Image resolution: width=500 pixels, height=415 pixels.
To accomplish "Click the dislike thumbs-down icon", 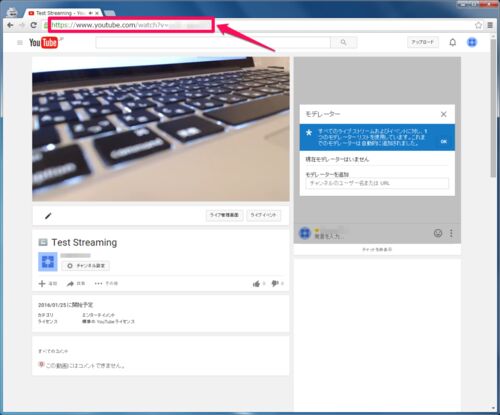I will coord(275,284).
